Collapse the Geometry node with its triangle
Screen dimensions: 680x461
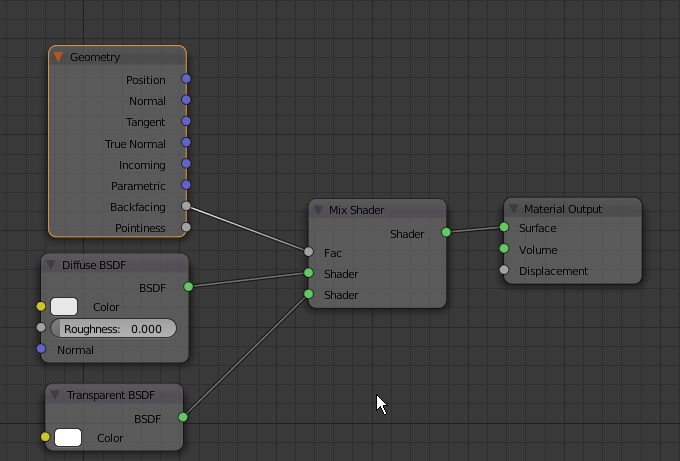pyautogui.click(x=59, y=57)
